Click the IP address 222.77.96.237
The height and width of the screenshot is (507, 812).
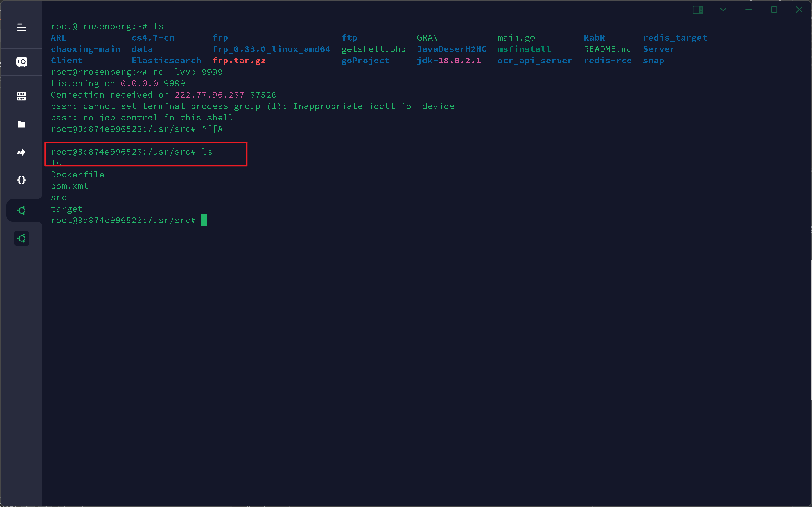coord(209,95)
